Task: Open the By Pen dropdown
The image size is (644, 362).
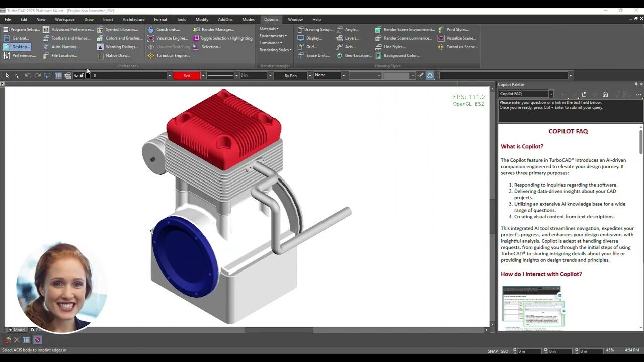Action: tap(310, 76)
